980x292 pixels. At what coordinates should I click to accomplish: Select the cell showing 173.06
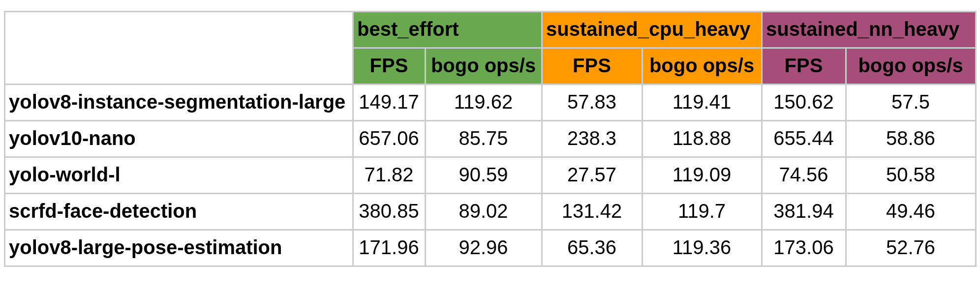pyautogui.click(x=803, y=248)
